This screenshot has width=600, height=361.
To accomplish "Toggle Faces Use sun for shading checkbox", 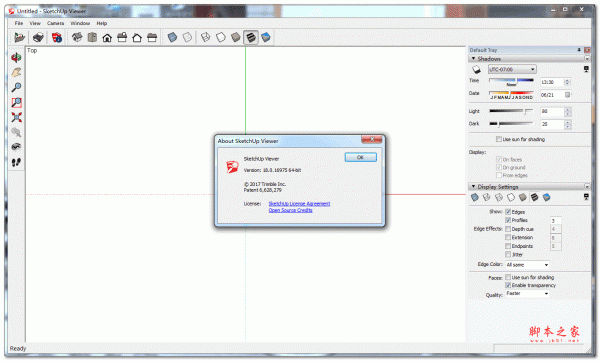I will (508, 277).
